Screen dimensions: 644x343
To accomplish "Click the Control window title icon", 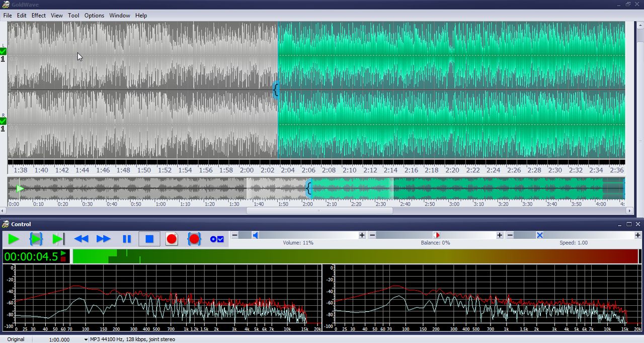I will pyautogui.click(x=6, y=224).
